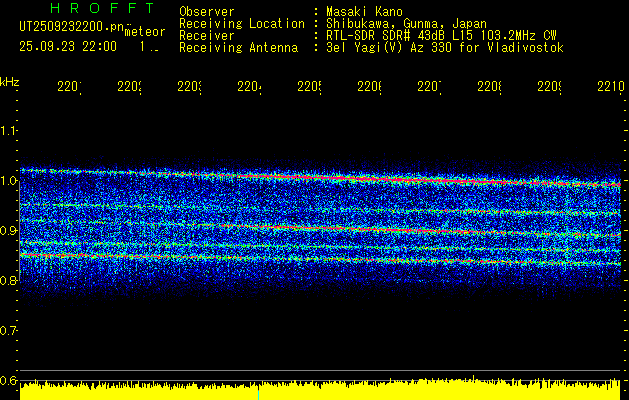Click the word meteor
Image resolution: width=629 pixels, height=400 pixels.
pyautogui.click(x=145, y=32)
